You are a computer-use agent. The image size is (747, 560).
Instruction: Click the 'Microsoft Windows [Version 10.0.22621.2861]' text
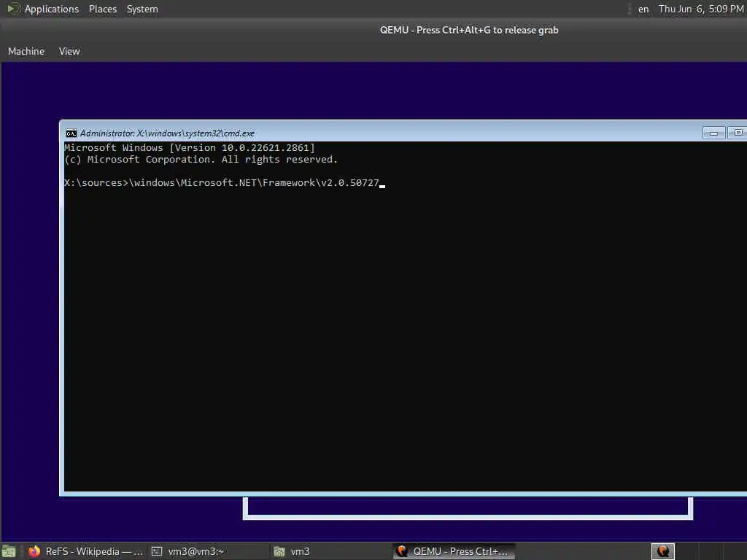[190, 147]
